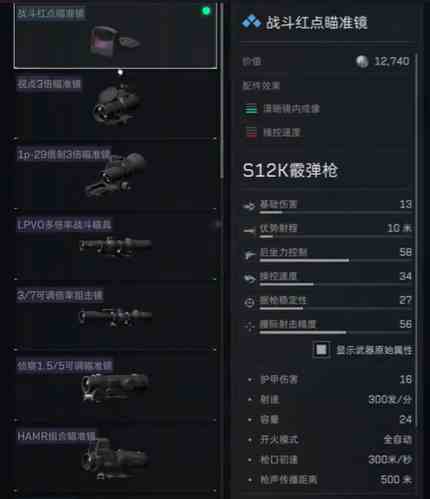Click the base damage stat icon
The height and width of the screenshot is (499, 430).
(249, 207)
